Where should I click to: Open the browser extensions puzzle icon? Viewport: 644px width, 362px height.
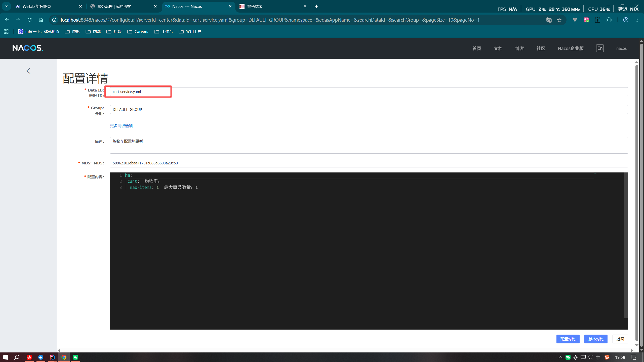click(609, 20)
